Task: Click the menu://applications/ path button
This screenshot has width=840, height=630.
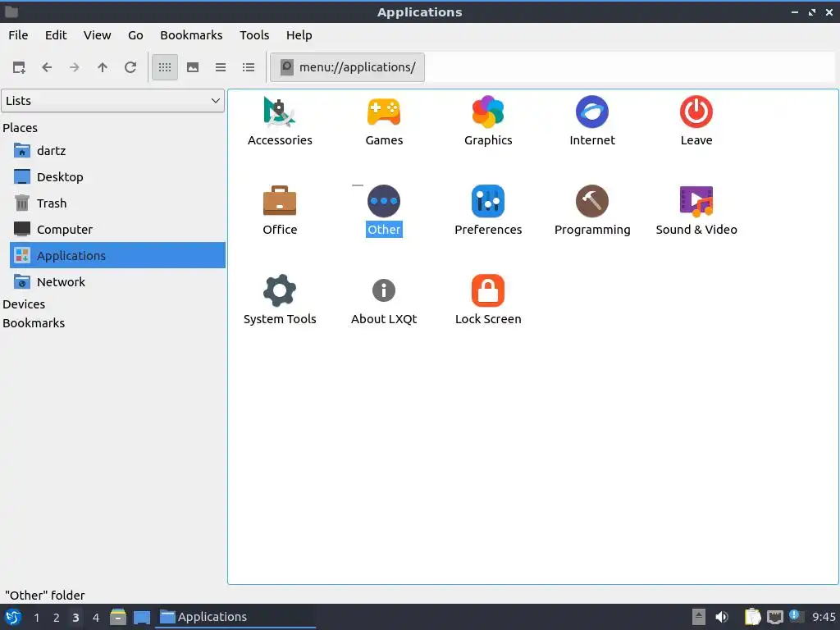Action: pos(347,67)
